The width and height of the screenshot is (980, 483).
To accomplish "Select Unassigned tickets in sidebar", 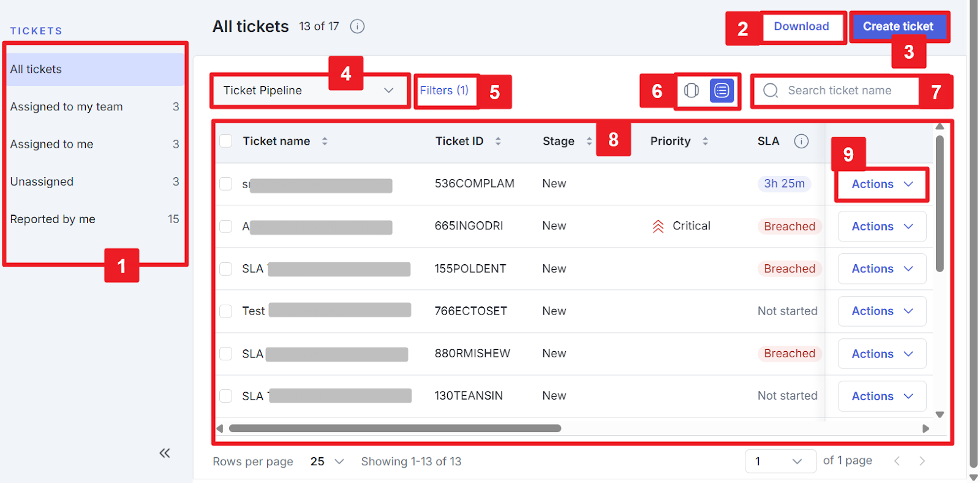I will coord(42,181).
